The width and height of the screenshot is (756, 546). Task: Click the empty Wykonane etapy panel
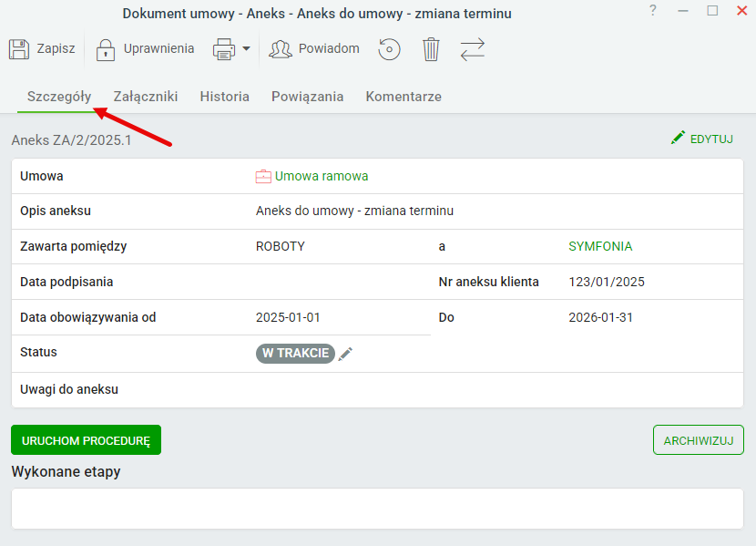click(377, 509)
